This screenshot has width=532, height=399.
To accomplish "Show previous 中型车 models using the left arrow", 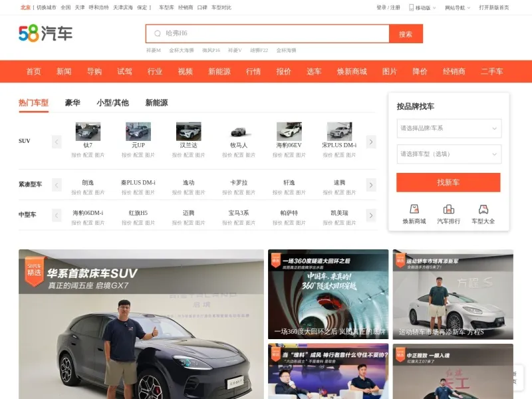I will 57,215.
